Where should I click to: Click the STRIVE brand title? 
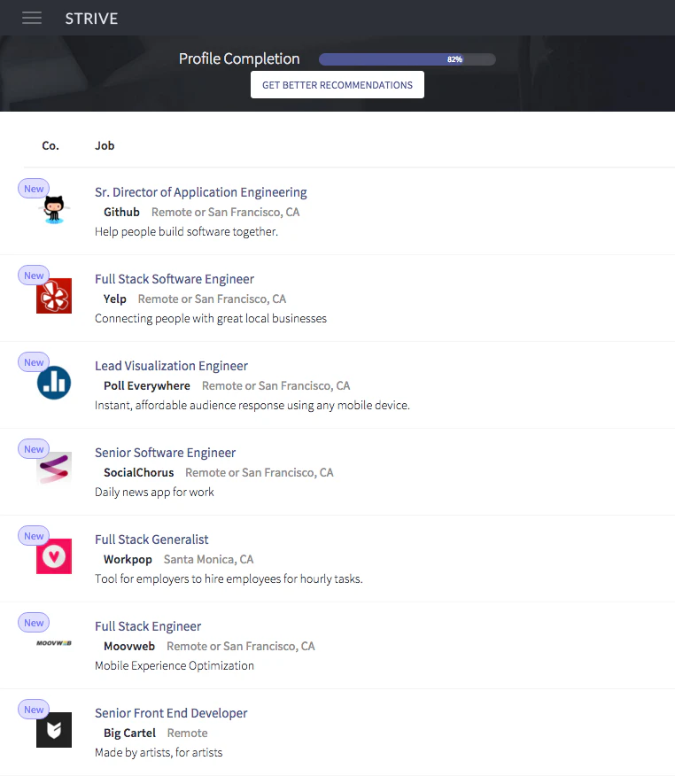coord(91,19)
